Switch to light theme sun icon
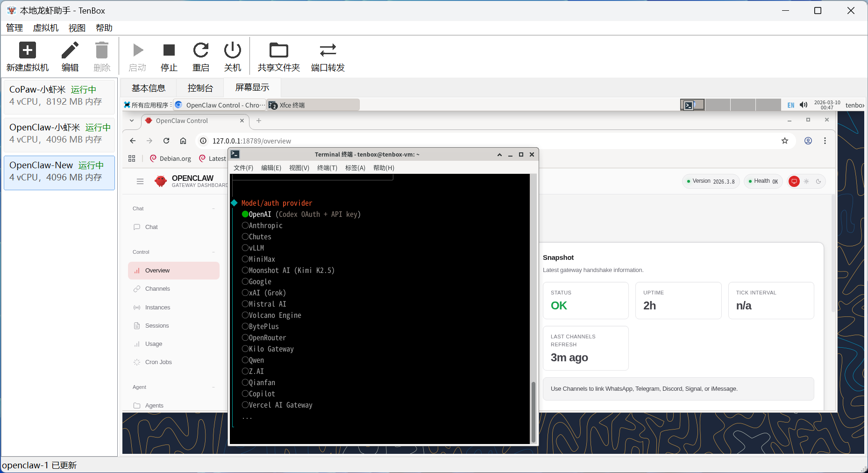The image size is (868, 473). [806, 181]
